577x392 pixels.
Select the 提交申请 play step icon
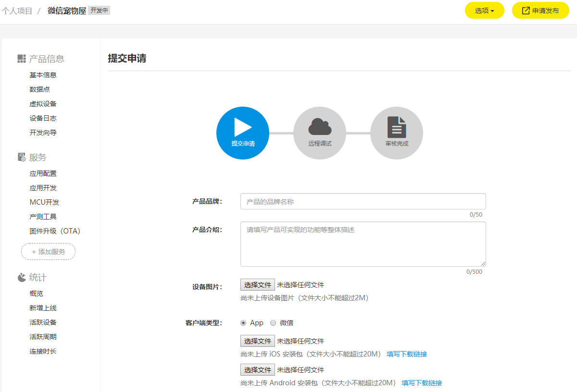pyautogui.click(x=243, y=126)
